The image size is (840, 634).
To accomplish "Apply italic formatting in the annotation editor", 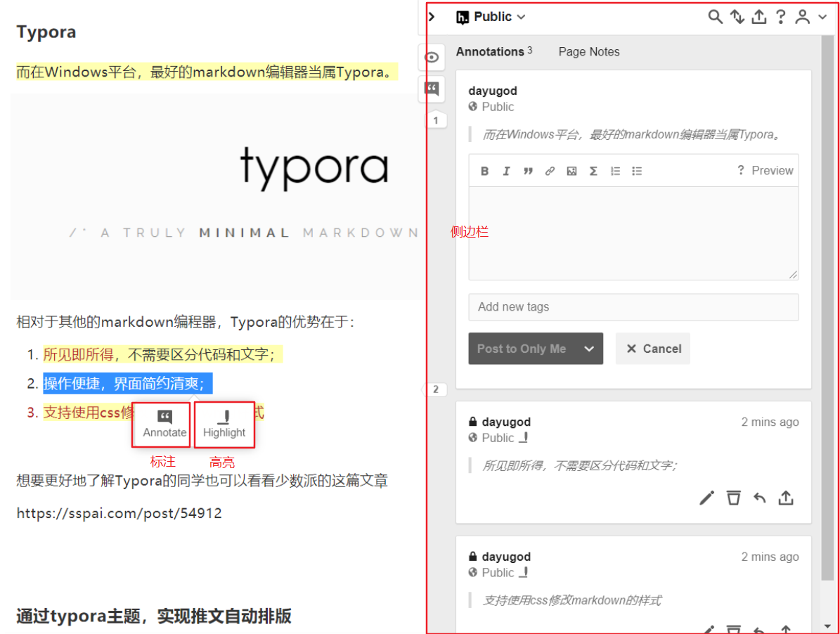I will 506,171.
